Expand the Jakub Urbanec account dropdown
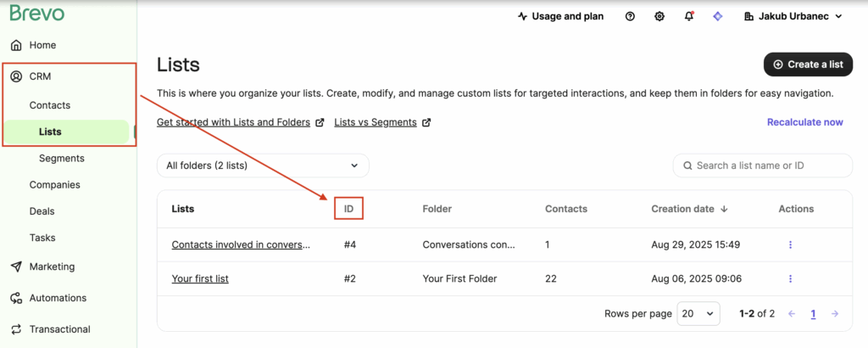The width and height of the screenshot is (868, 348). 793,16
